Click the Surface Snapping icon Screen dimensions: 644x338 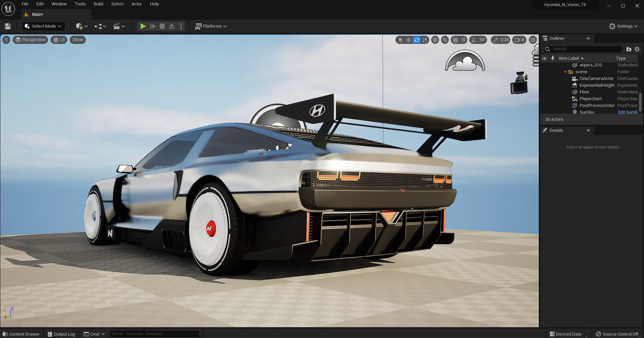coord(445,40)
